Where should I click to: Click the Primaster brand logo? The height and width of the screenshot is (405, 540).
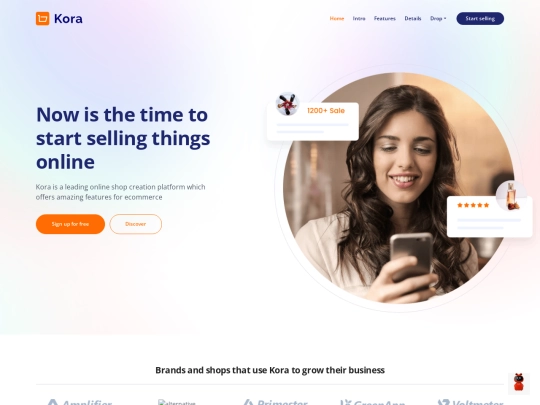click(x=275, y=402)
